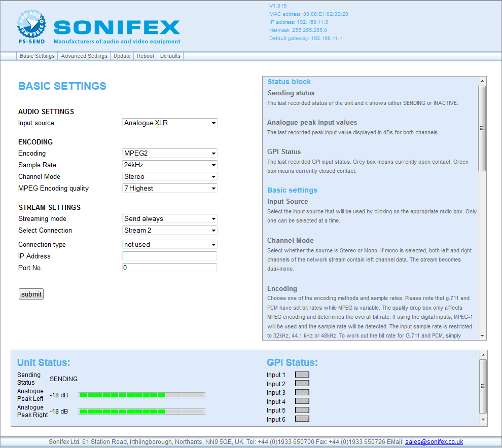Click the Analogue Peak Left level meter
Image resolution: width=502 pixels, height=448 pixels.
[142, 395]
